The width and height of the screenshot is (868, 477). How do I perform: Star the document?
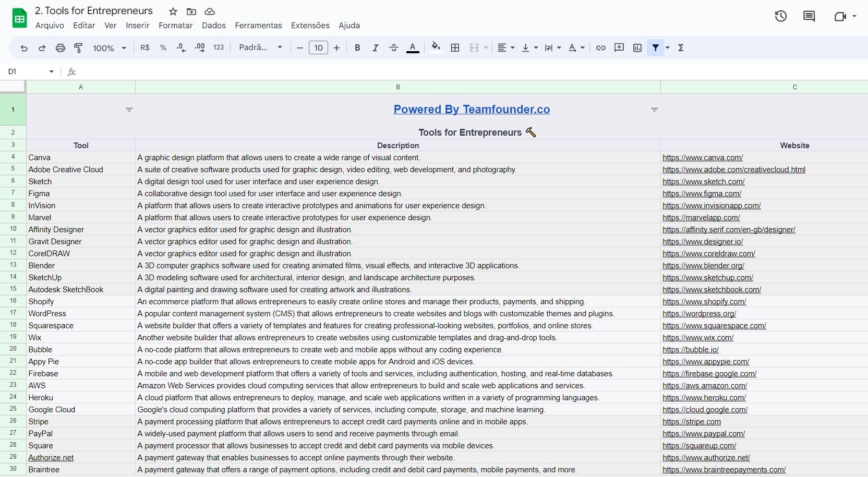173,11
